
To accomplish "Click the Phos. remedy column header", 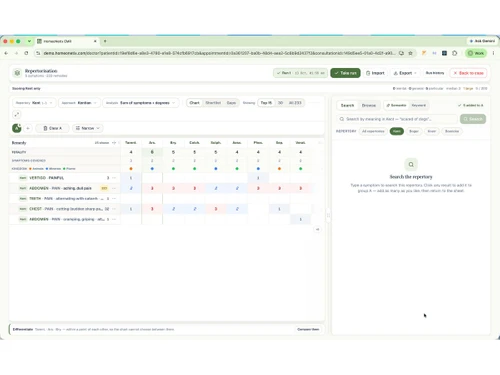I will click(258, 143).
